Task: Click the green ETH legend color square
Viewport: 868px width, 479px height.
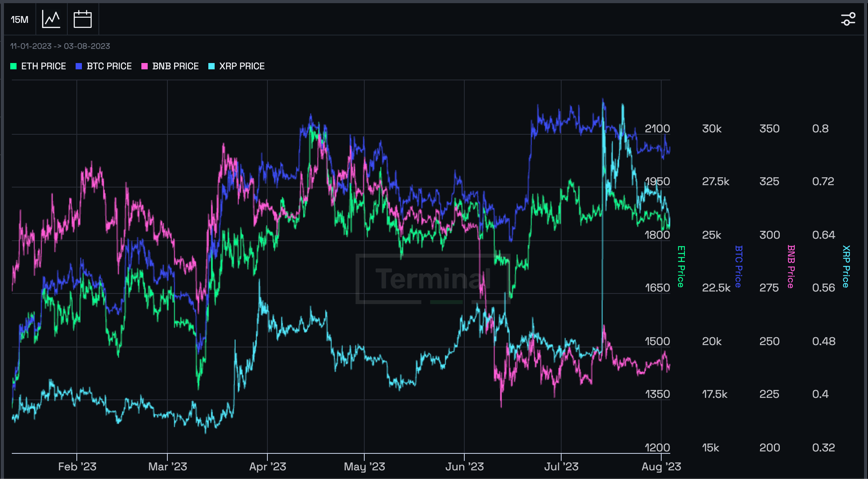Action: point(13,66)
